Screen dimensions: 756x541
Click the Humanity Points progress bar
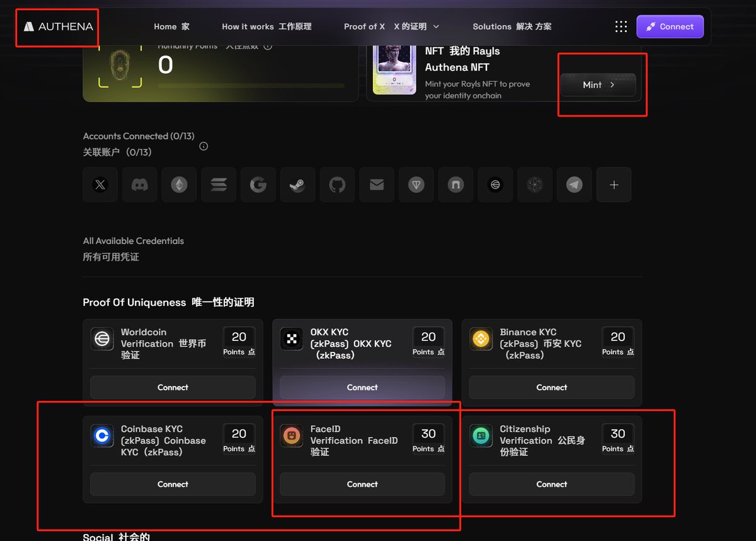[x=251, y=85]
